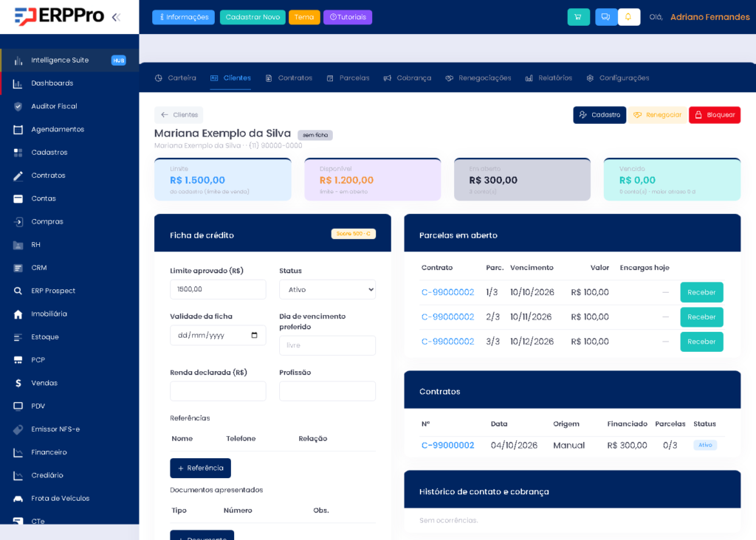Click the Limite aprovado input field
This screenshot has height=540, width=756.
218,289
